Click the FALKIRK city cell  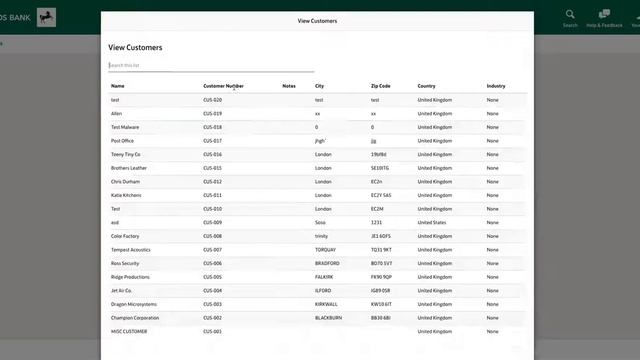point(324,277)
